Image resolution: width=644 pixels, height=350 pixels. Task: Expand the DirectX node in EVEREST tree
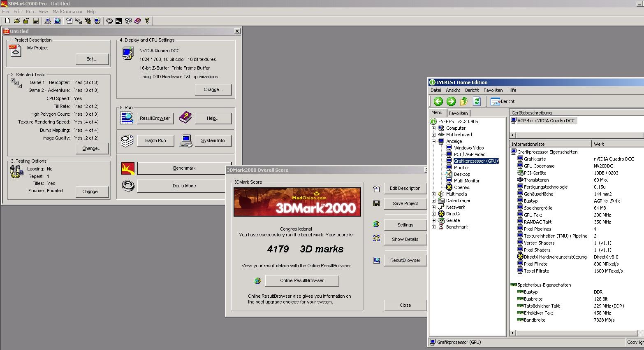tap(433, 214)
